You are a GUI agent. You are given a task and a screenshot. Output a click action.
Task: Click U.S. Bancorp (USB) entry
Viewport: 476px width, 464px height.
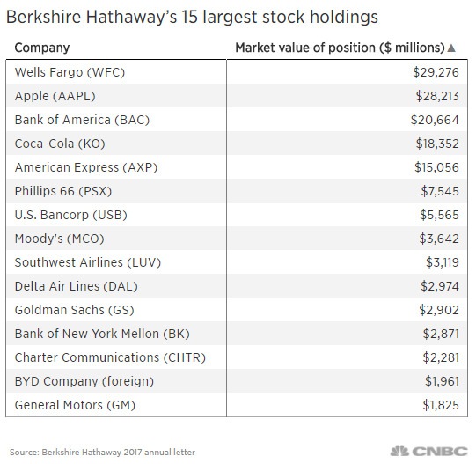[x=70, y=215]
